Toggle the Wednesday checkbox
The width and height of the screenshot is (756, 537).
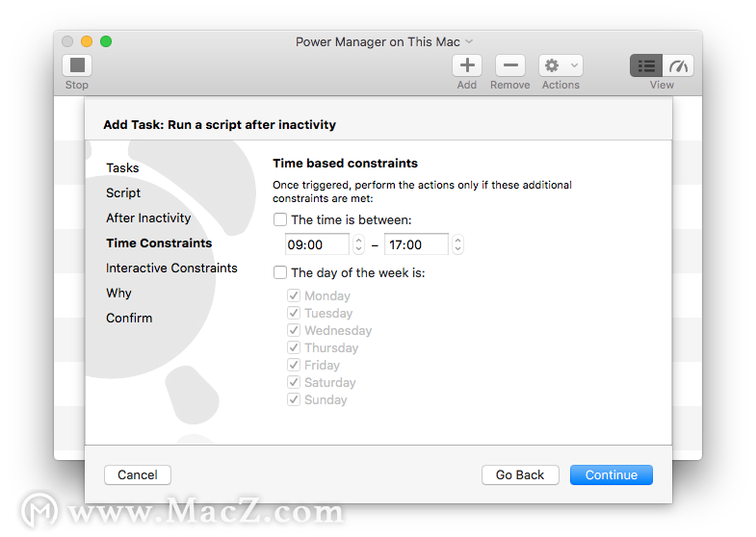pyautogui.click(x=294, y=330)
